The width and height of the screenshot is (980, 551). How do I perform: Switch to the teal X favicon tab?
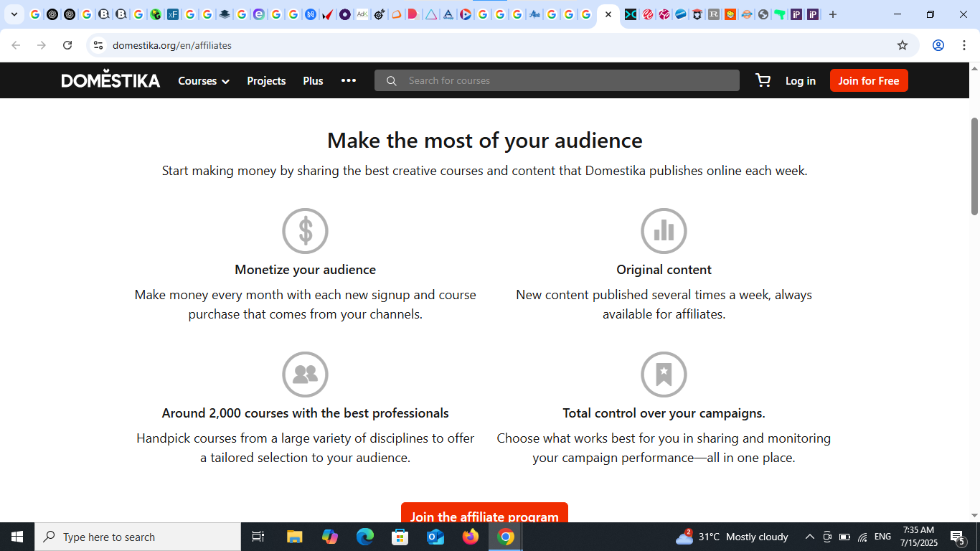631,14
